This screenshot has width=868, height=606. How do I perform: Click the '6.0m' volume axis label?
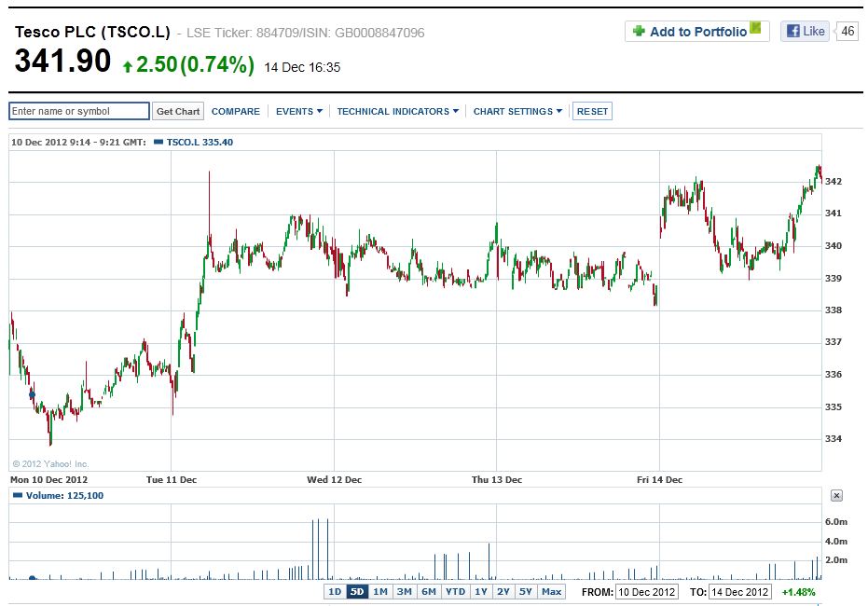(836, 522)
